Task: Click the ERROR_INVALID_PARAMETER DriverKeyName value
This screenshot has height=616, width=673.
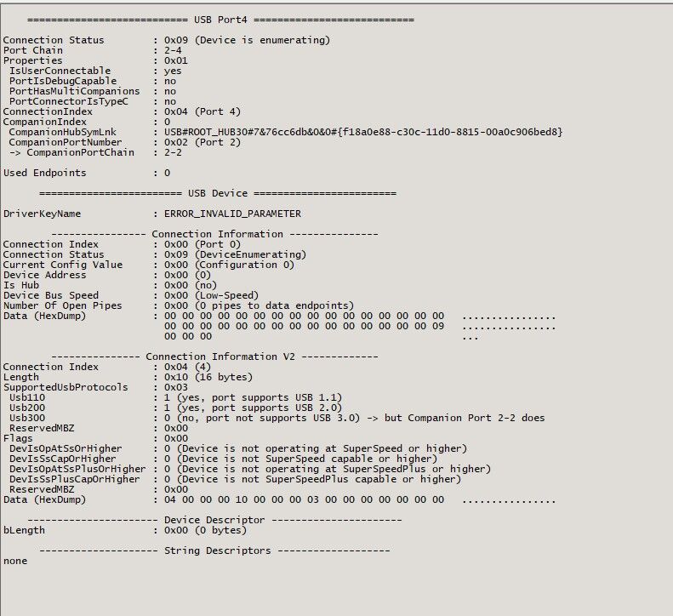Action: (232, 214)
